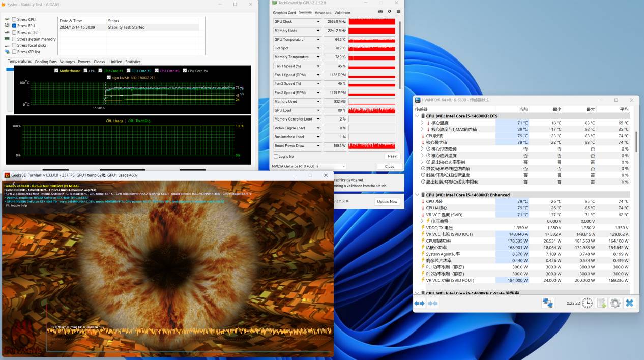The height and width of the screenshot is (360, 644).
Task: Enable the Stress CPU checkbox
Action: click(14, 19)
